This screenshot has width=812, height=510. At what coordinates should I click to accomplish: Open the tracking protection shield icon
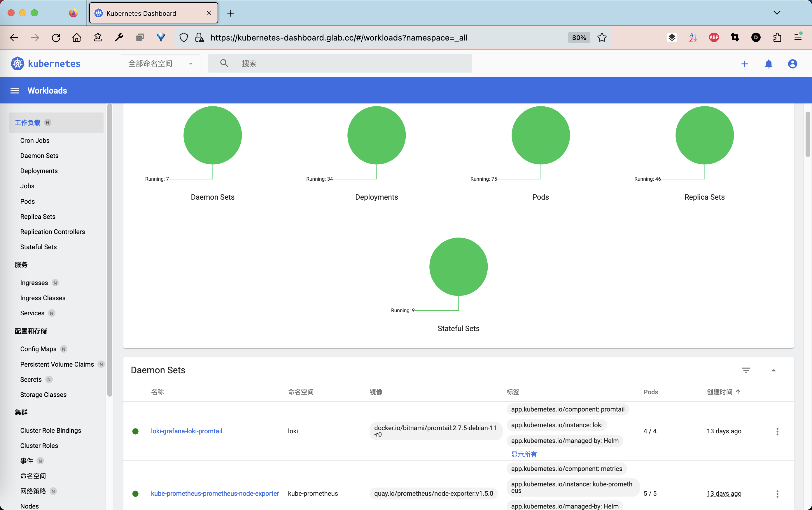click(x=183, y=37)
